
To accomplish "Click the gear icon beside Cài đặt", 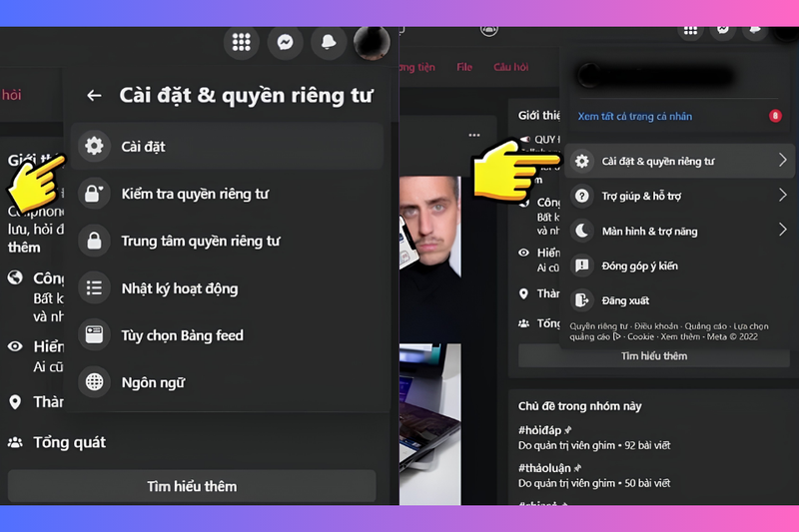I will (x=94, y=146).
